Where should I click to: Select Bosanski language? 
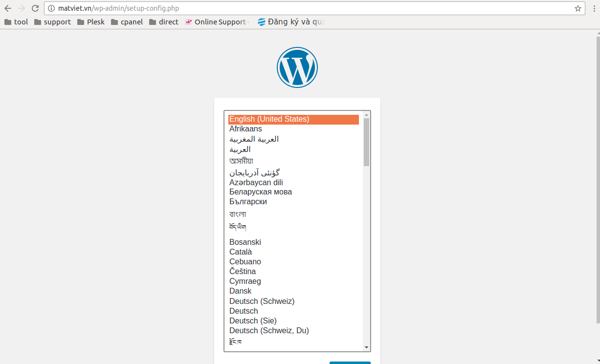click(293, 242)
